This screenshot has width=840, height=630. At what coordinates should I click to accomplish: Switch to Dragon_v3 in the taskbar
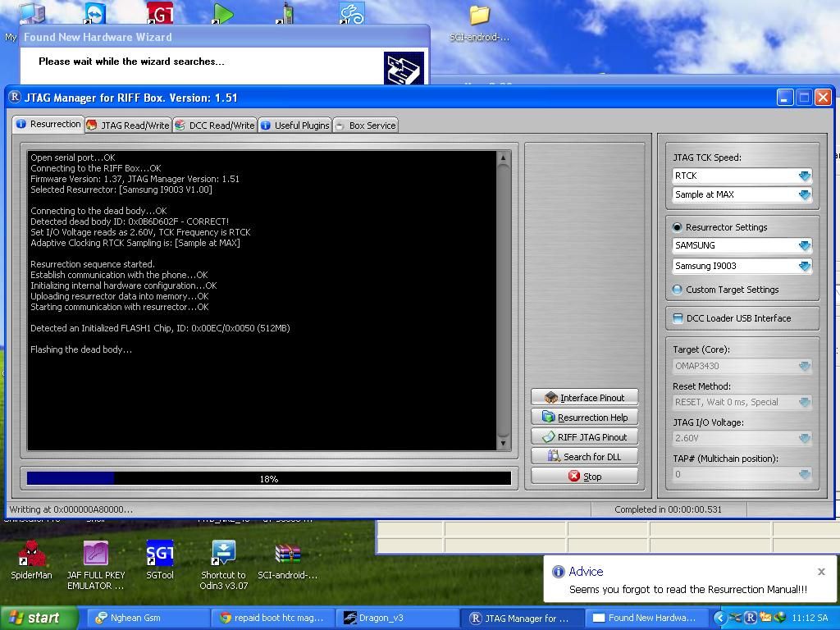398,618
